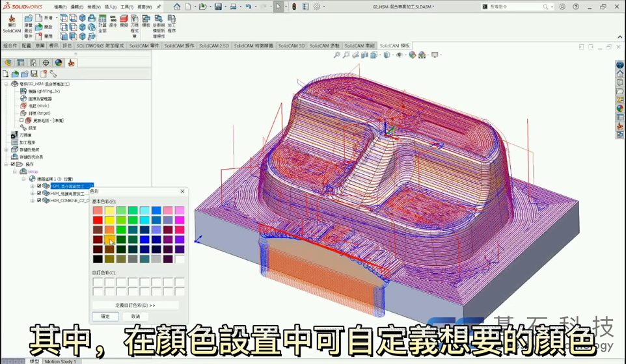626x364 pixels.
Task: Click the zoom-to-fit magnifier in view toolbar
Action: 336,55
